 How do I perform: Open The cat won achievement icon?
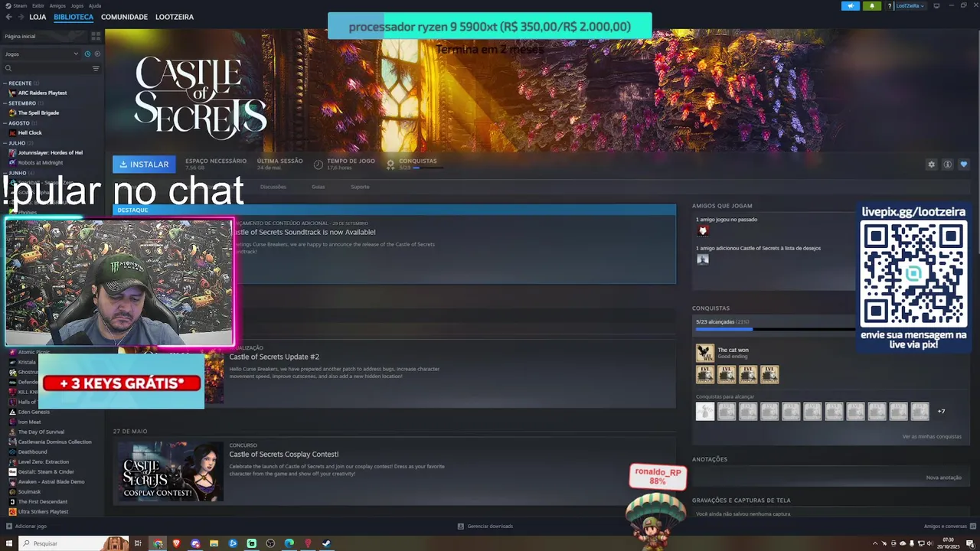(x=705, y=353)
